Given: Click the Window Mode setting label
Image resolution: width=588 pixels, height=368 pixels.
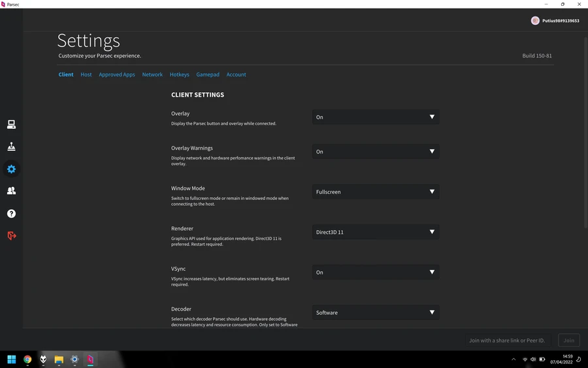Looking at the screenshot, I should pyautogui.click(x=188, y=188).
